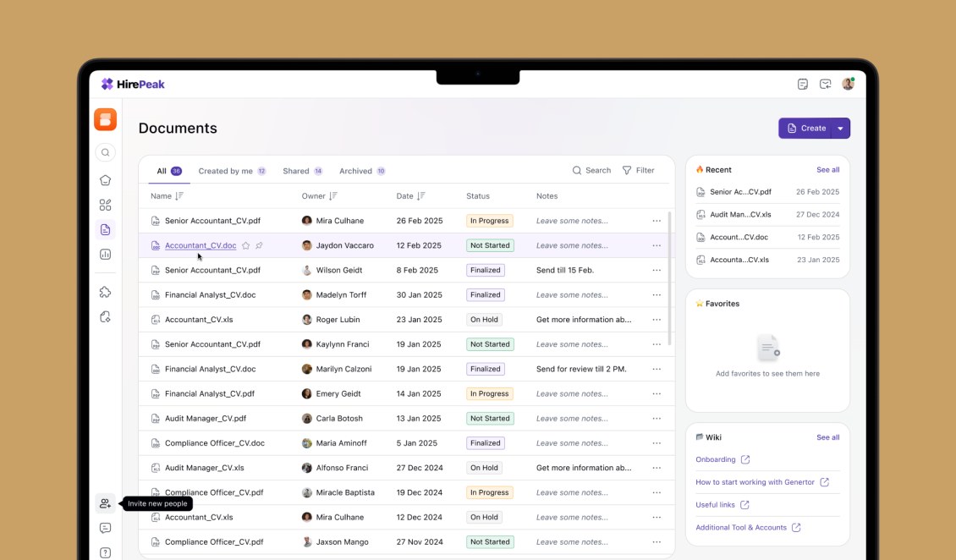Open the dashboard grid icon in sidebar
Viewport: 956px width, 560px height.
click(x=106, y=205)
